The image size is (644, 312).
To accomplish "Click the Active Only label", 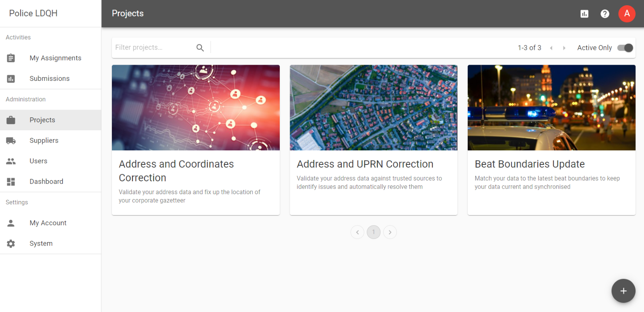I will pos(594,48).
